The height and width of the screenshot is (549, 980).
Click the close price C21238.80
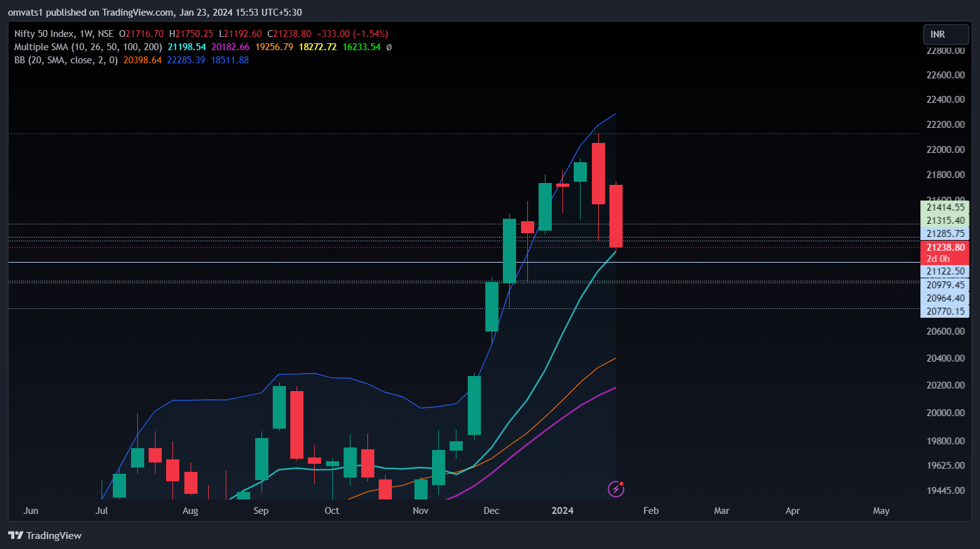click(289, 34)
